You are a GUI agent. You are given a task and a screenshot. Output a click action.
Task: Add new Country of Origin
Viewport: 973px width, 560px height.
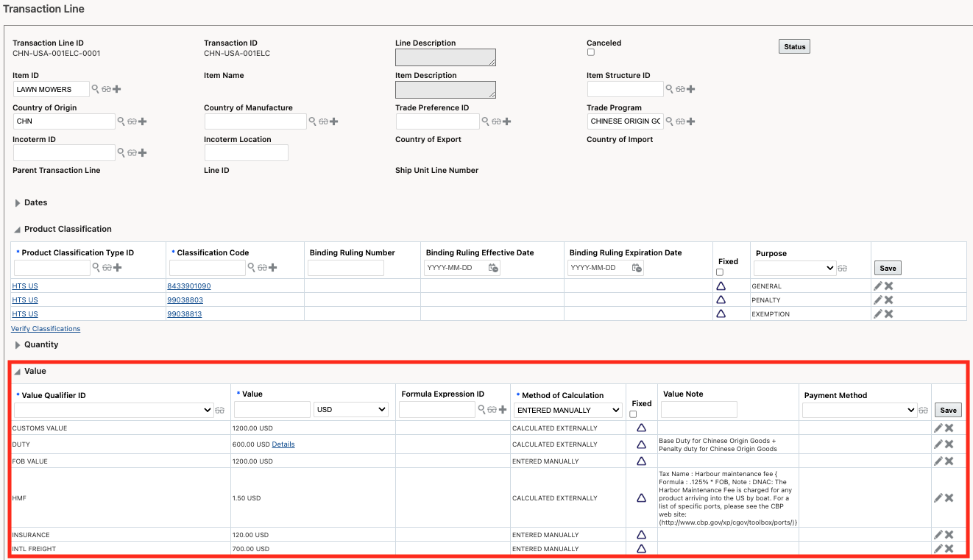pos(143,121)
